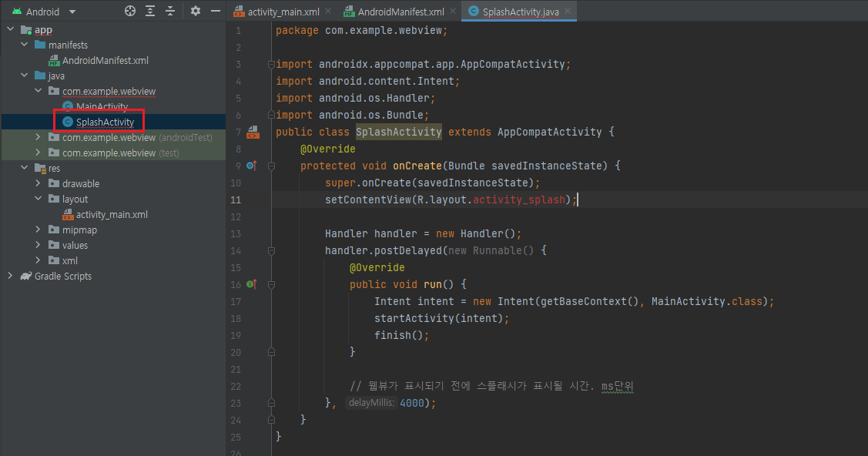Click the Korean comment on line 22
The height and width of the screenshot is (456, 868).
click(x=491, y=386)
